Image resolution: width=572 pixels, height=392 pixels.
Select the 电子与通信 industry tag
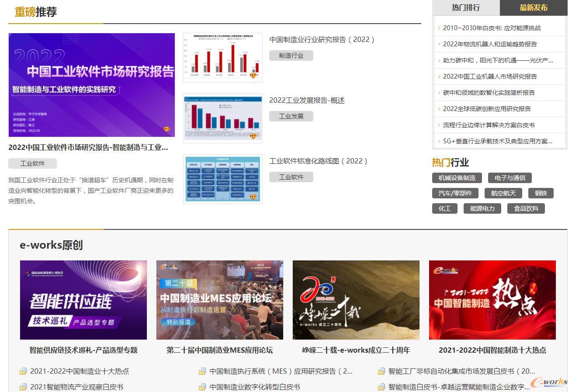click(510, 178)
